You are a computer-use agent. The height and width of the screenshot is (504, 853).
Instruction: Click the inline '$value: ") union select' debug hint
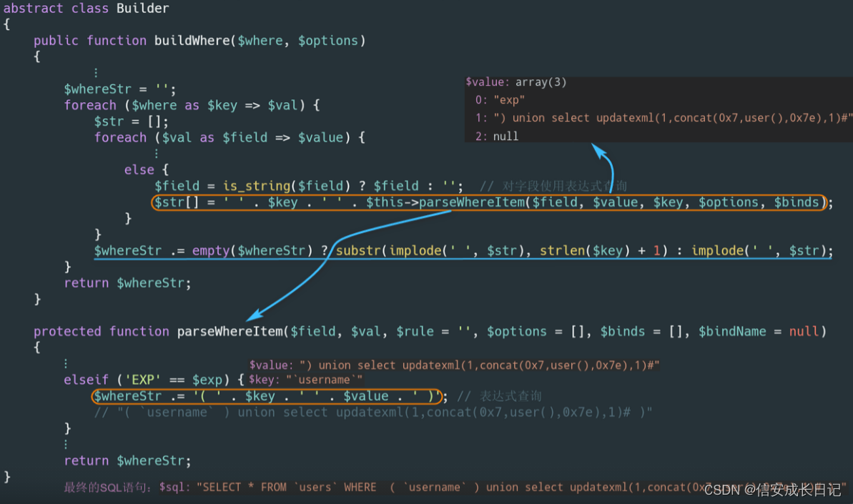pyautogui.click(x=454, y=365)
